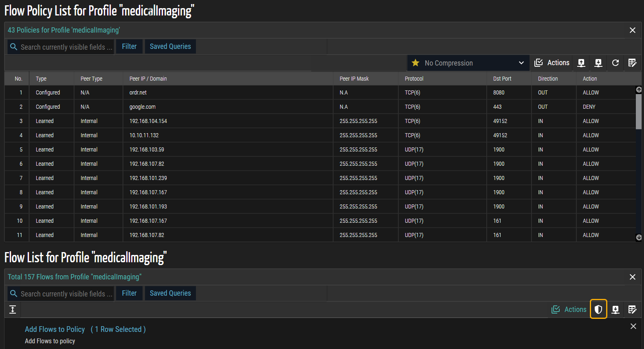Click the row height expand icon in flow list
Image resolution: width=644 pixels, height=349 pixels.
13,309
